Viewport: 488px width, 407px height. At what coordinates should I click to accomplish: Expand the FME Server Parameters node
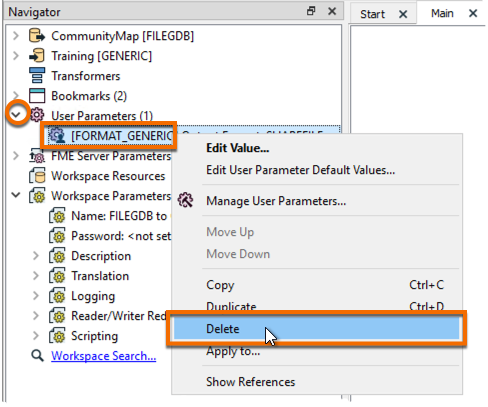(x=16, y=156)
